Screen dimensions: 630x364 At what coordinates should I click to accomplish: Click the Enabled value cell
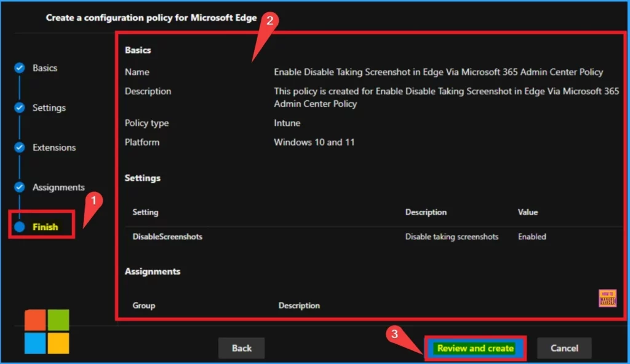tap(532, 237)
